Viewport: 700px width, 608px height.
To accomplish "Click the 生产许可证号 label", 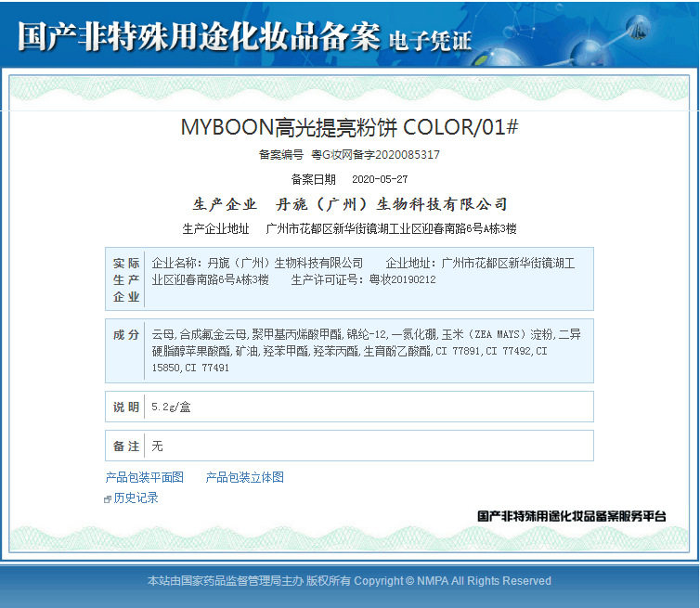I will 327,280.
